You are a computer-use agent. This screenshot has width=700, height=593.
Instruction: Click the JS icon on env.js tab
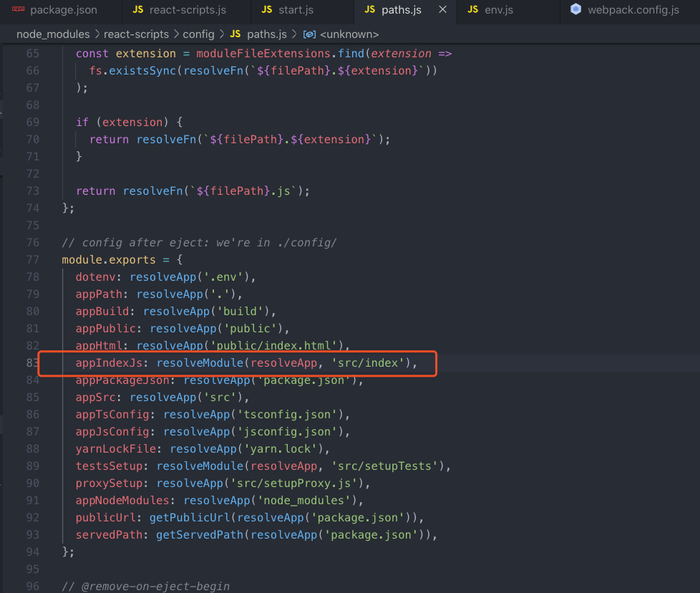point(473,10)
